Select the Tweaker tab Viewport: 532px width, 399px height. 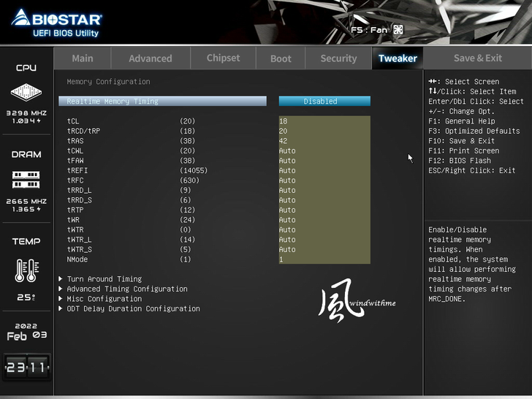[x=398, y=58]
